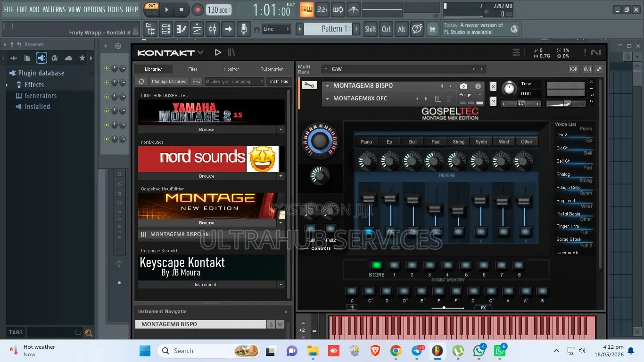Click the shopping cart icon

[432, 29]
